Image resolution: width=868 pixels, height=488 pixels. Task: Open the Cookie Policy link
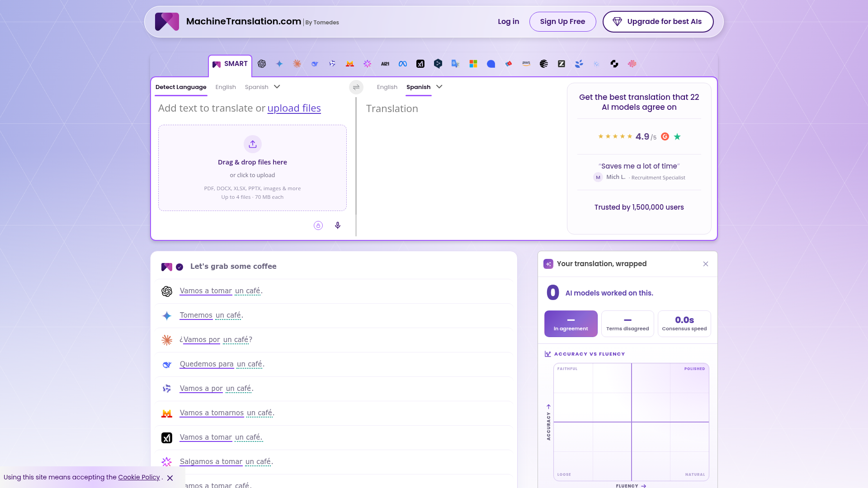139,478
